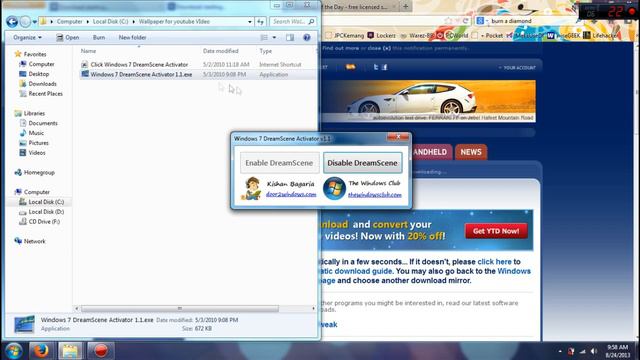Click the change view icon in Explorer

[x=264, y=38]
